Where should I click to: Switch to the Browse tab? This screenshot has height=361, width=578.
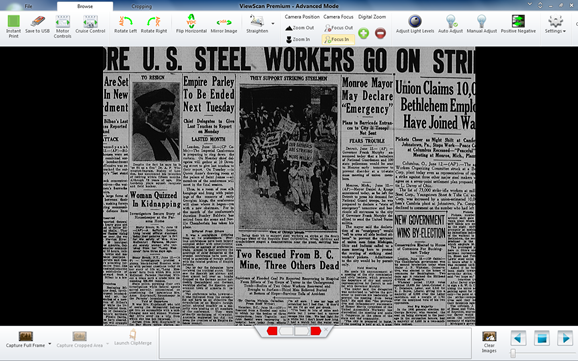click(x=85, y=6)
